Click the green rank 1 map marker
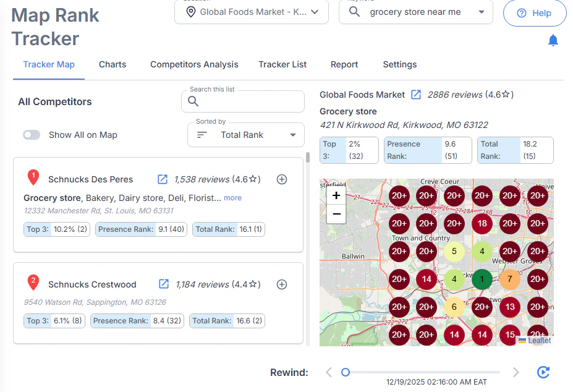The width and height of the screenshot is (573, 392). pos(482,279)
